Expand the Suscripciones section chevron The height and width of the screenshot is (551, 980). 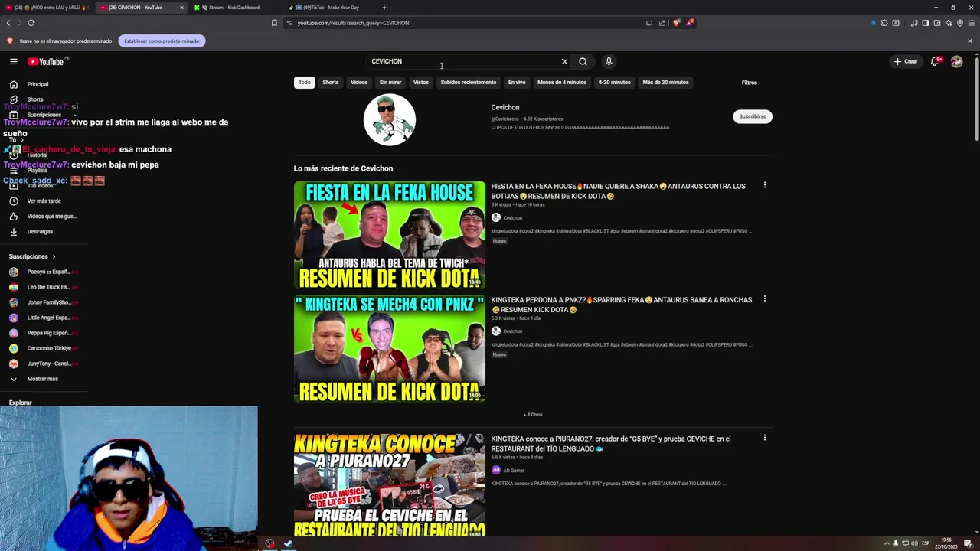click(54, 256)
